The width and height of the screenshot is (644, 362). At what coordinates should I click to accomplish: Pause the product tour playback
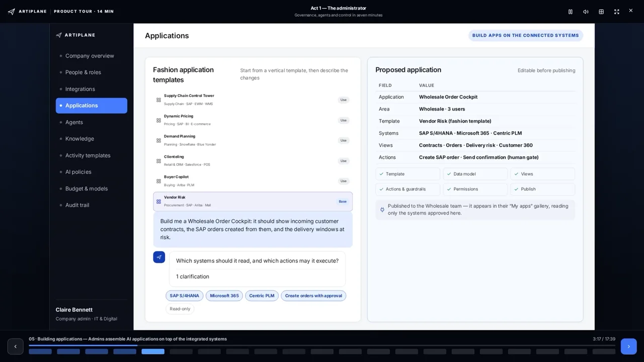point(570,12)
